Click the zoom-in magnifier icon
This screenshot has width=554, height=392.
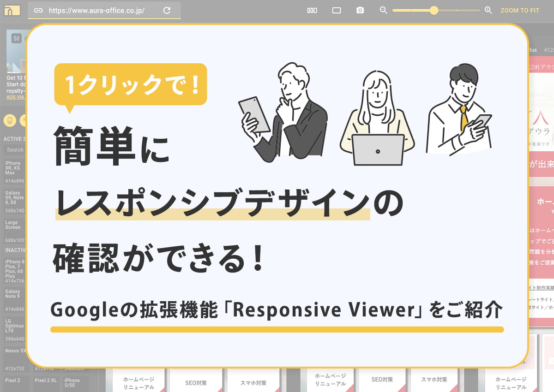488,10
